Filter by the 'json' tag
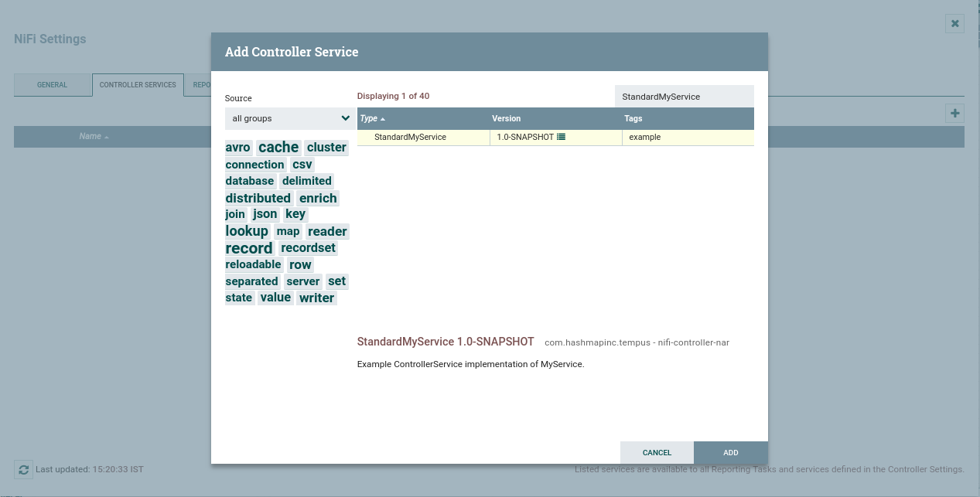This screenshot has height=497, width=980. [265, 214]
